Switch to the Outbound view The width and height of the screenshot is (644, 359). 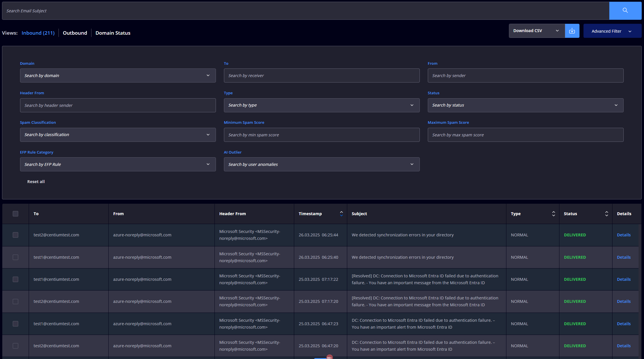75,33
